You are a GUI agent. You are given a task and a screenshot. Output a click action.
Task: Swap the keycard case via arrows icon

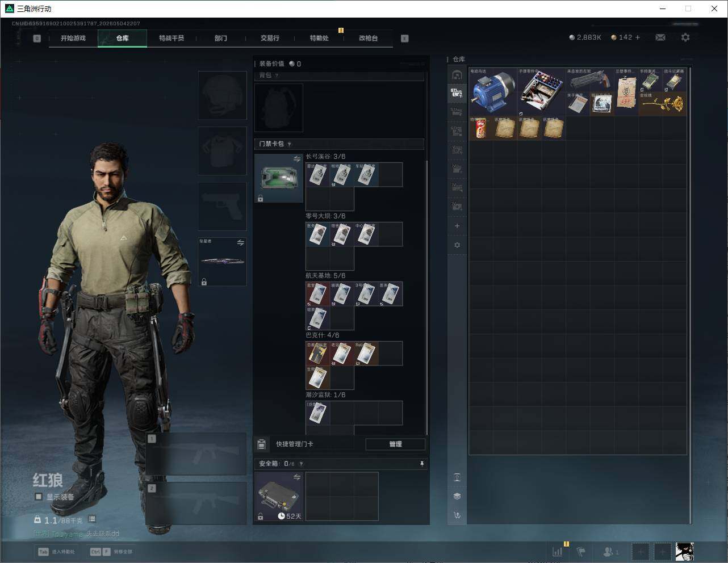(x=297, y=159)
